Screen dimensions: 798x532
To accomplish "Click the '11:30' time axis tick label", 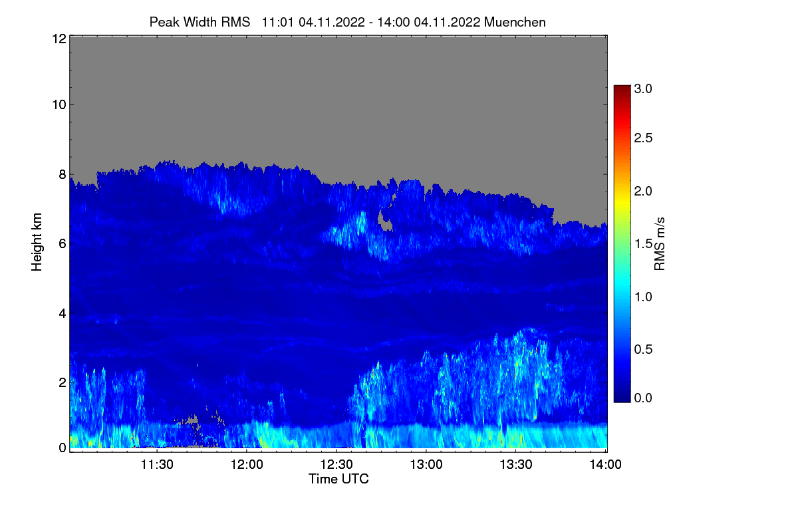I will [x=156, y=465].
